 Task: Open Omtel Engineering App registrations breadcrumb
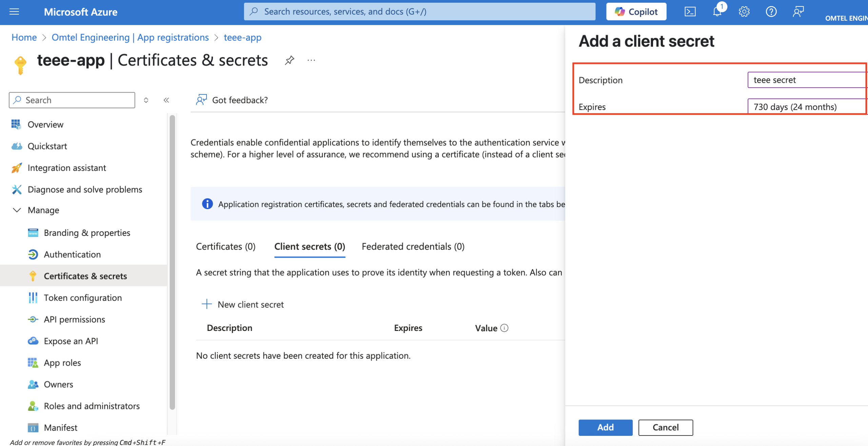(x=130, y=37)
